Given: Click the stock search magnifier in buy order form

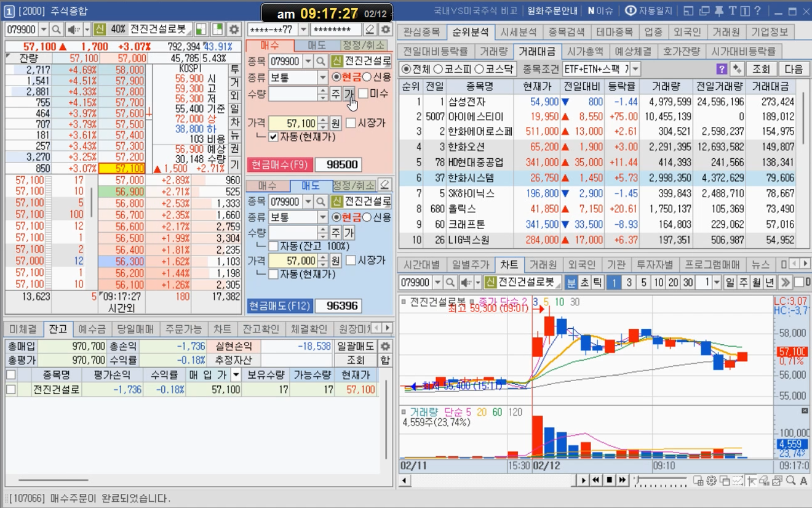Looking at the screenshot, I should point(321,61).
